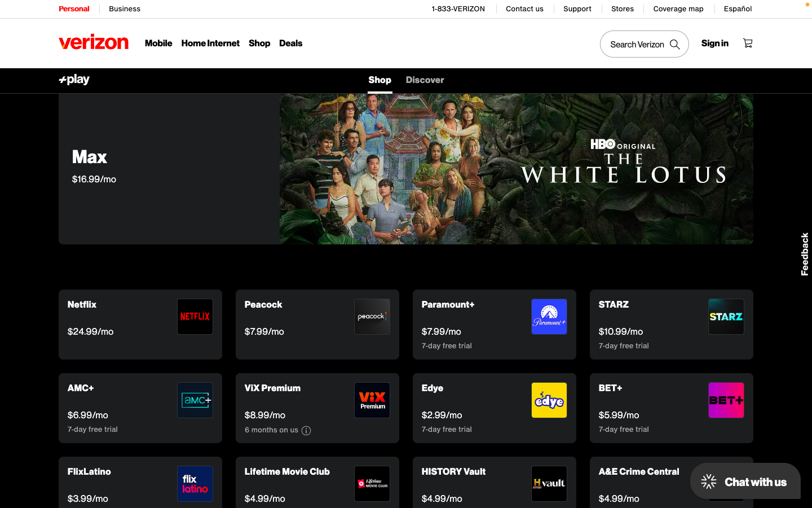Click the A&E Crime Central title text

pyautogui.click(x=639, y=472)
